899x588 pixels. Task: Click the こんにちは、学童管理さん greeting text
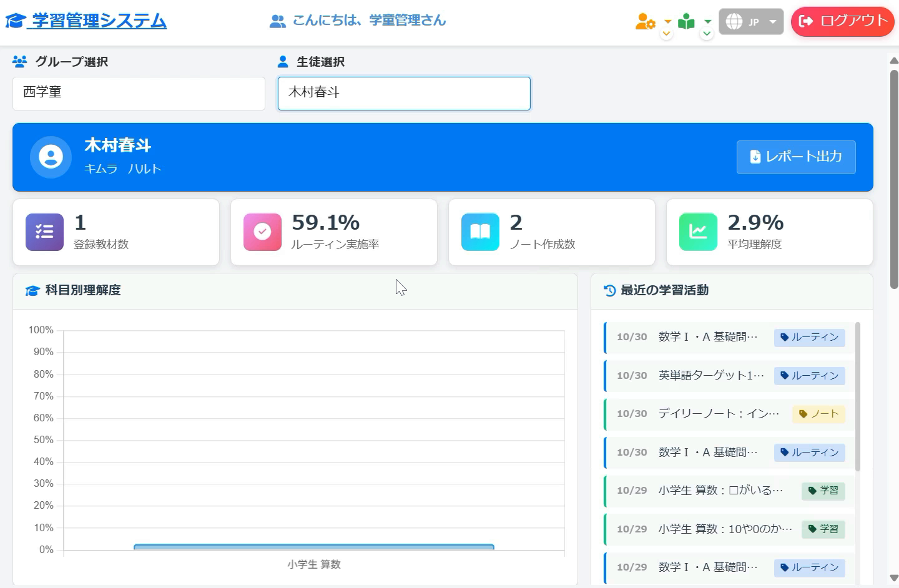[369, 21]
